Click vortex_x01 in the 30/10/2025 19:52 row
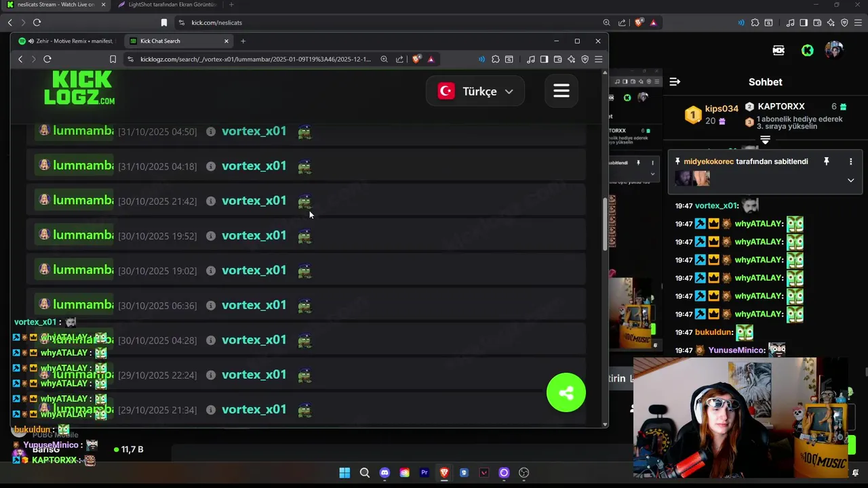868x488 pixels. tap(254, 235)
